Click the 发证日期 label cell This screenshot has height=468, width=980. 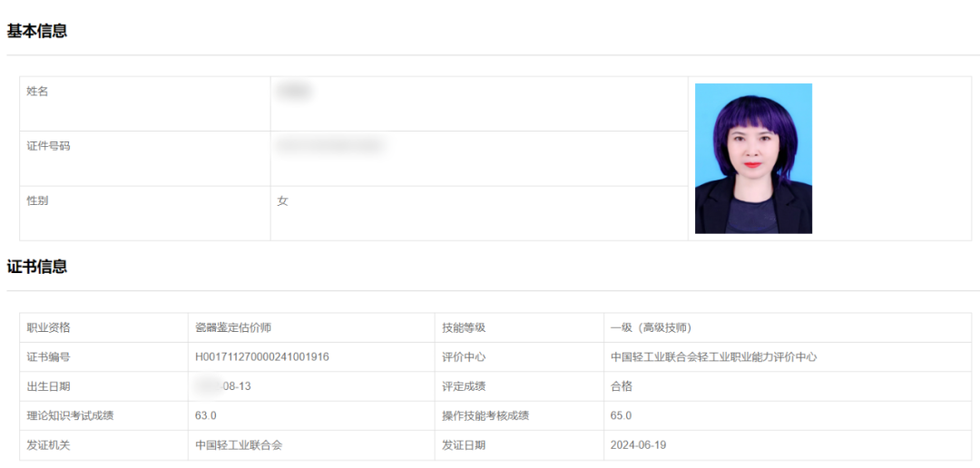pyautogui.click(x=519, y=445)
